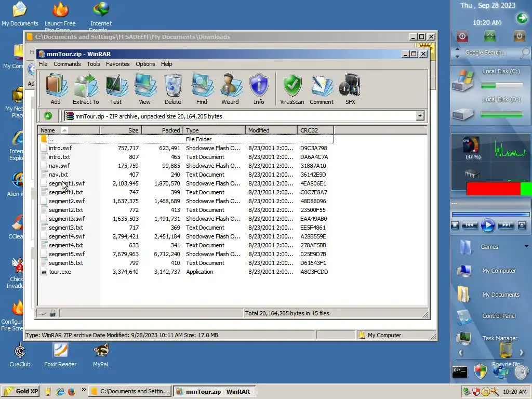The image size is (532, 399).
Task: Select segment4.swf in the list
Action: click(x=186, y=236)
